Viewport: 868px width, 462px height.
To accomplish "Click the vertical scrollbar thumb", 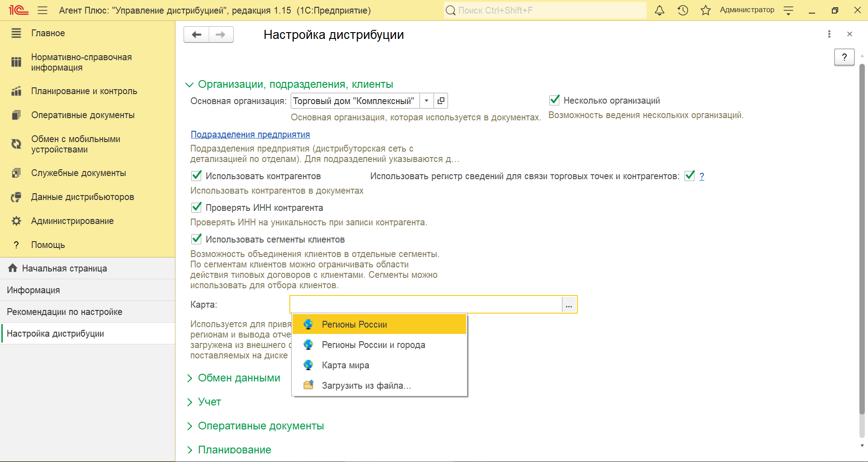I will (x=862, y=239).
